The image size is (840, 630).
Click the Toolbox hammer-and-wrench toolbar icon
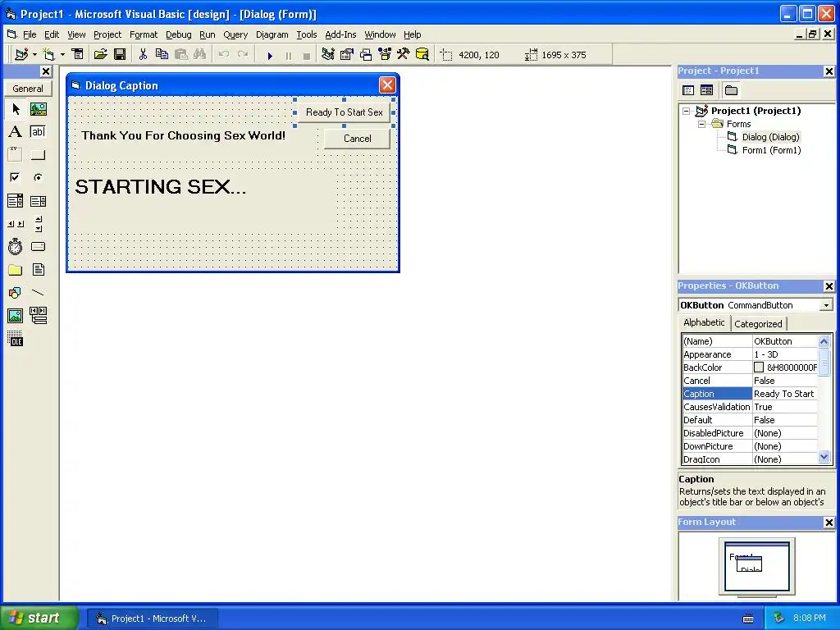click(x=404, y=55)
